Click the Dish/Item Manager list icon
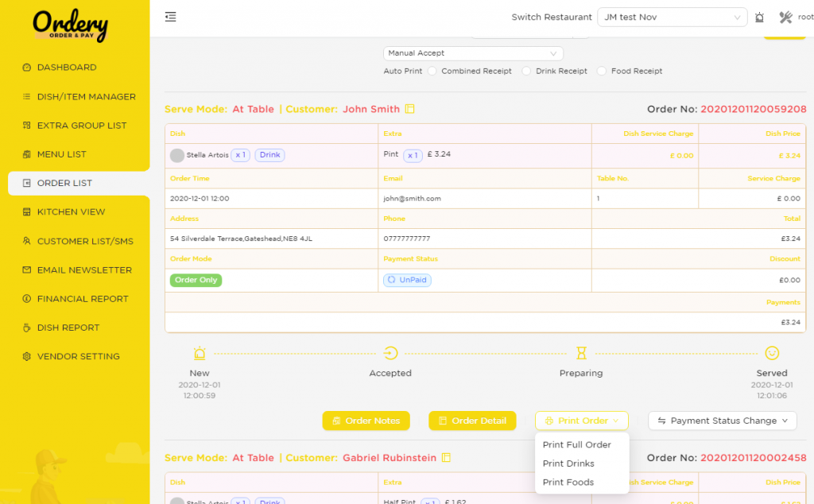 (26, 96)
